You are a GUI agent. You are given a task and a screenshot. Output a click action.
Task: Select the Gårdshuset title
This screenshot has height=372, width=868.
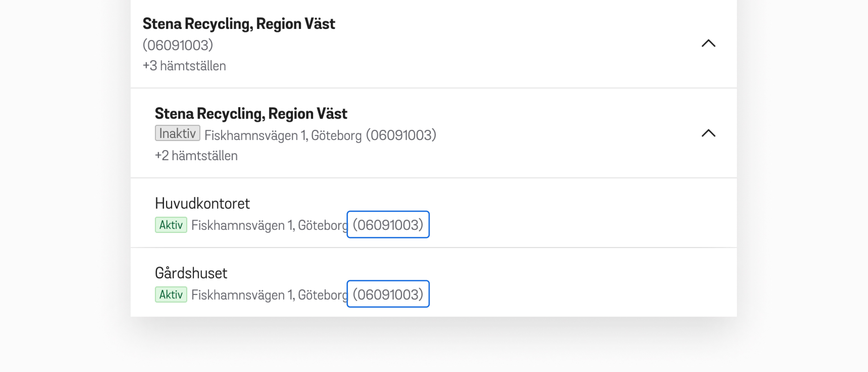191,273
